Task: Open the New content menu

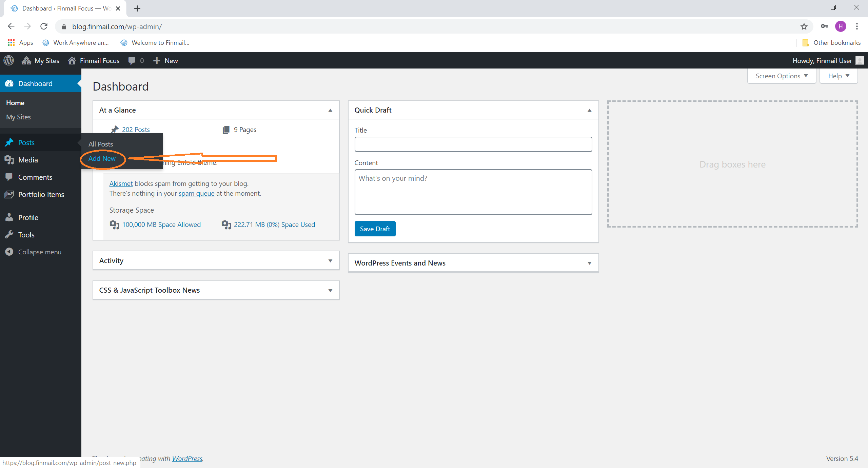Action: pos(166,61)
